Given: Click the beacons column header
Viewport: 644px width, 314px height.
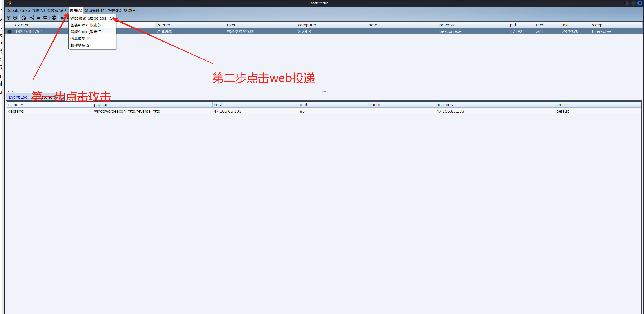Looking at the screenshot, I should point(495,105).
